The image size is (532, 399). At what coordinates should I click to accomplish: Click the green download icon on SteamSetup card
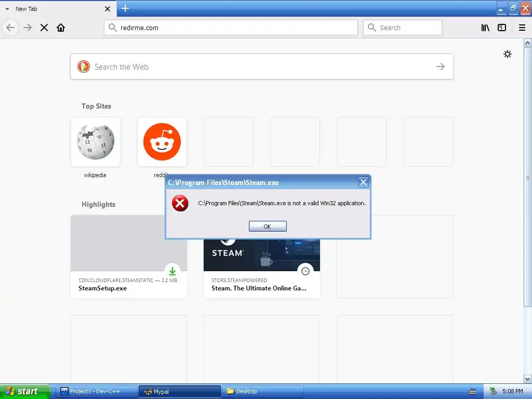(172, 271)
